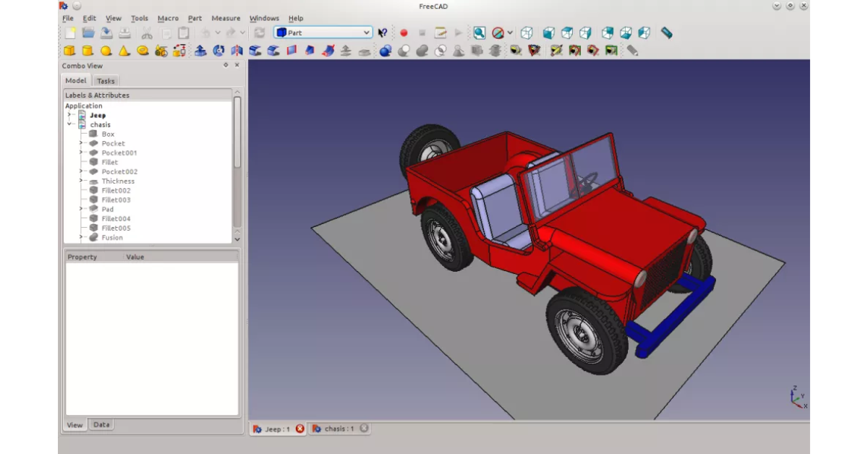Viewport: 868px width, 454px height.
Task: Create a Cylinder primitive
Action: 88,51
